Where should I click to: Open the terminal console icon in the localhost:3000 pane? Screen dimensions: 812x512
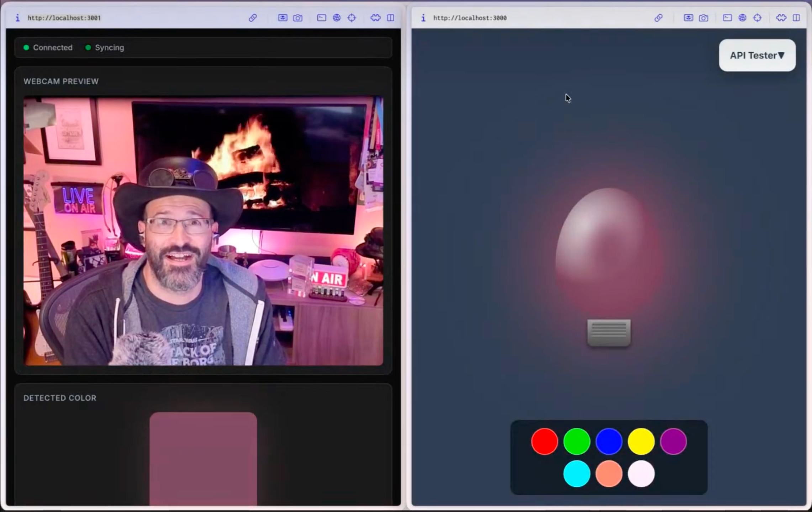727,18
